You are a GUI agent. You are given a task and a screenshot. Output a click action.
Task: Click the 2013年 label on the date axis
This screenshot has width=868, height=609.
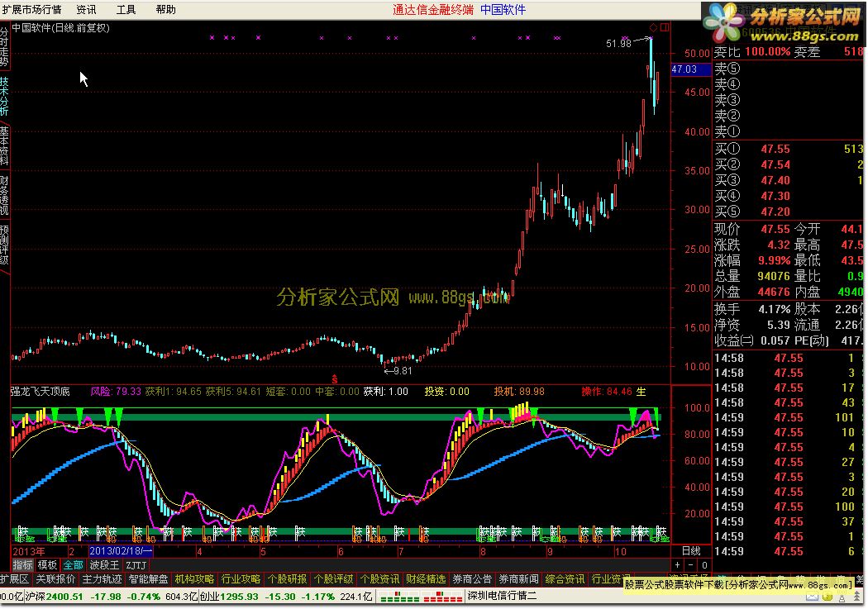coord(29,551)
